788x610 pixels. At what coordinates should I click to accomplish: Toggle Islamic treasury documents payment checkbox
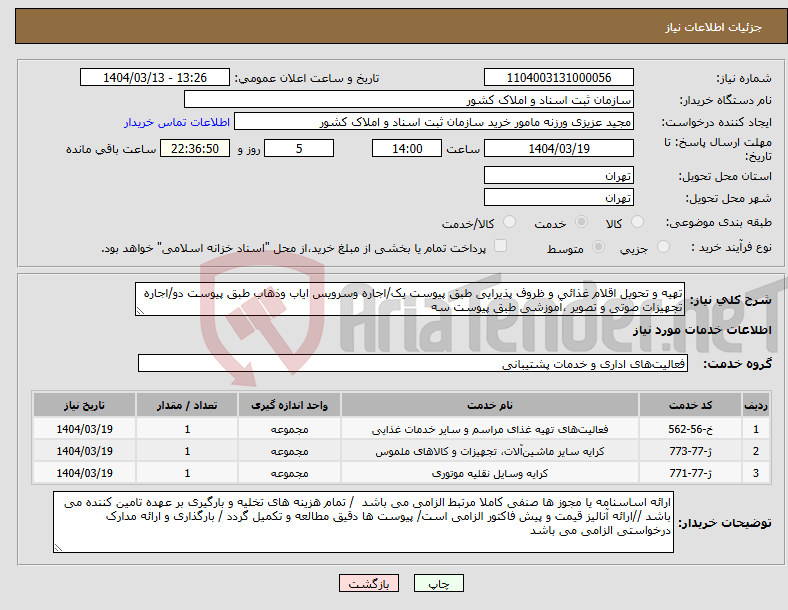point(501,246)
